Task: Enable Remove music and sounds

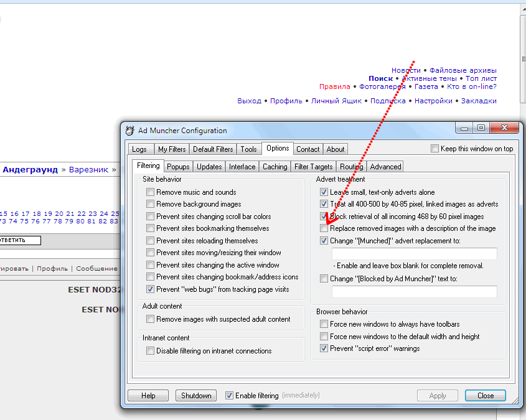Action: pos(150,192)
